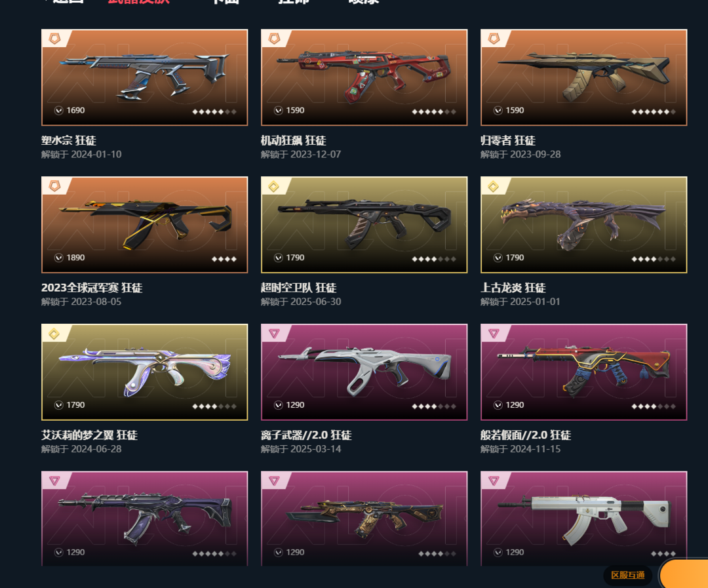Click the 机动狂飙 狂徒 skin name
Viewport: 708px width, 588px height.
pos(294,140)
